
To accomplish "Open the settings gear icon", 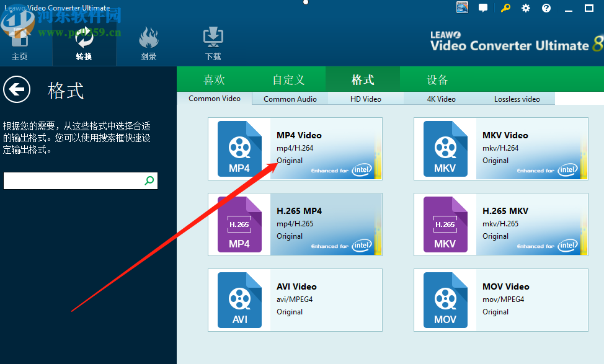I will coord(526,8).
